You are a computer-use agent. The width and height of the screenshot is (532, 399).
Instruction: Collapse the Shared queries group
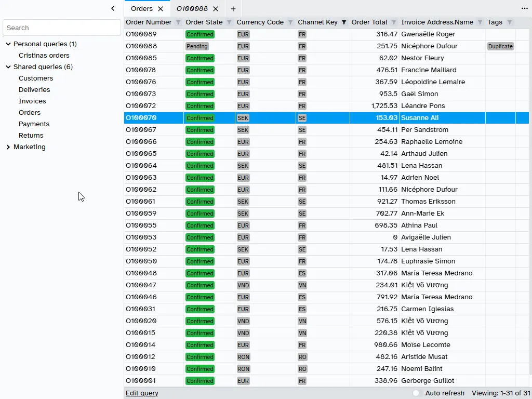[x=8, y=67]
